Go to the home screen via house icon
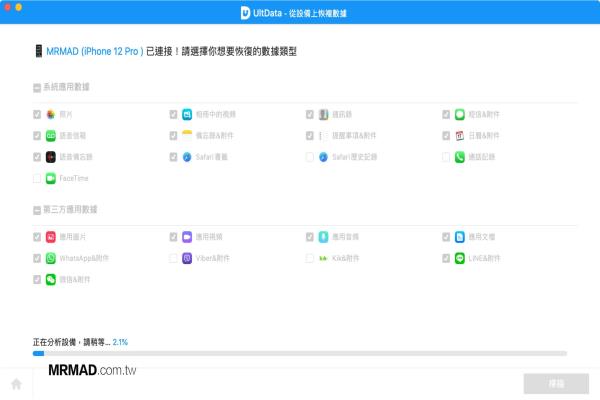The width and height of the screenshot is (600, 400). point(16,384)
